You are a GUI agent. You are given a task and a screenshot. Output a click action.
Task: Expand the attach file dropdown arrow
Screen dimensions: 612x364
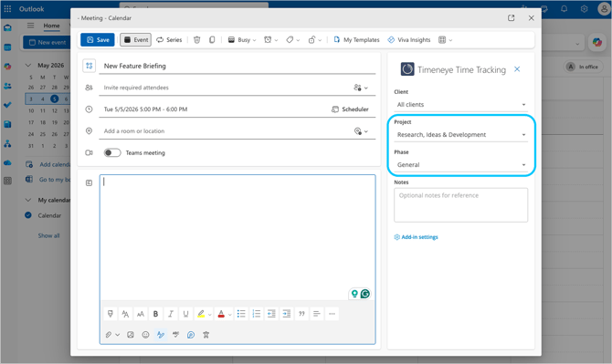pyautogui.click(x=118, y=335)
